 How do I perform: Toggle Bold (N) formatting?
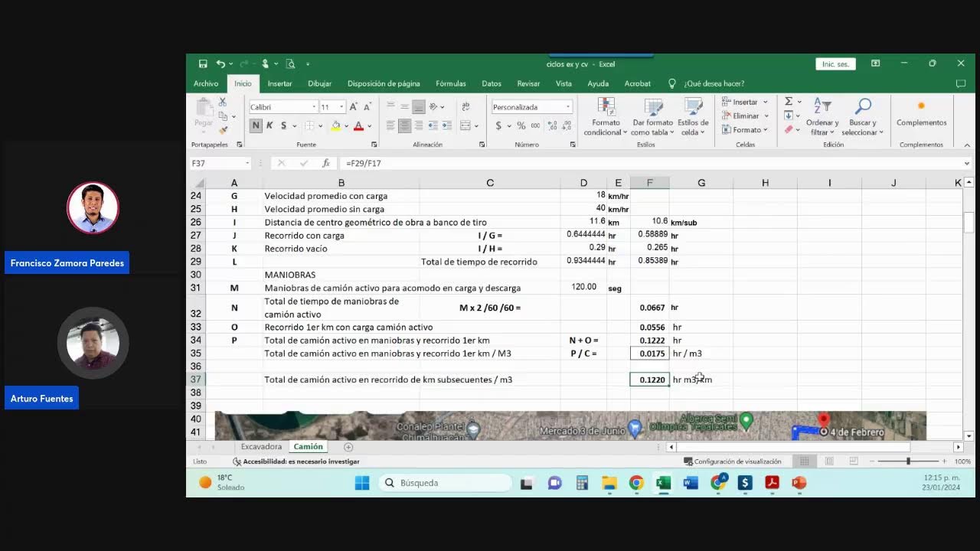[x=256, y=126]
